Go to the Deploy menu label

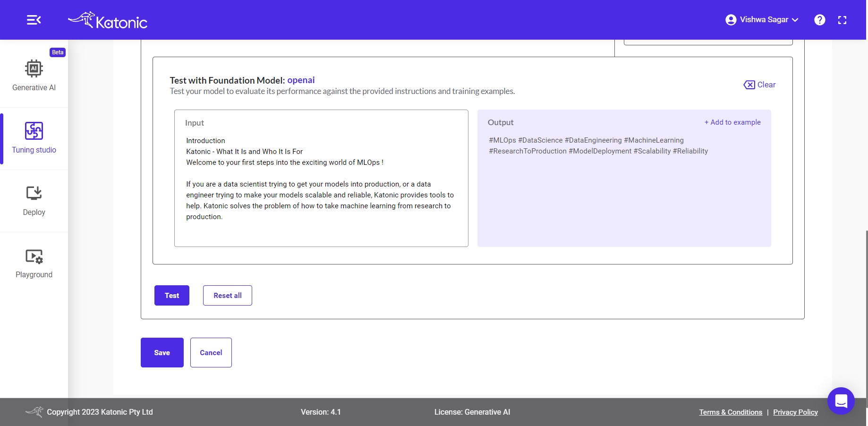(x=34, y=212)
